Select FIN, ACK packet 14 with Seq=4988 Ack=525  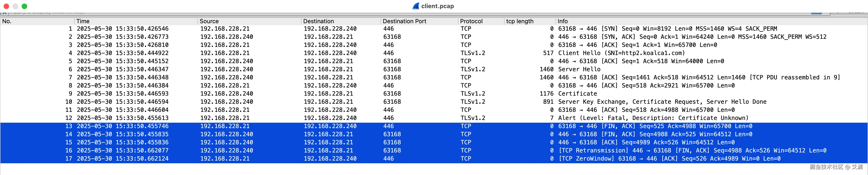pos(434,134)
